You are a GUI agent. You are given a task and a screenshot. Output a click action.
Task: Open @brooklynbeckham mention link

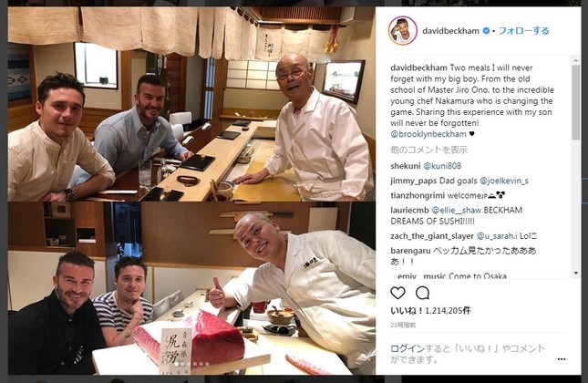428,134
